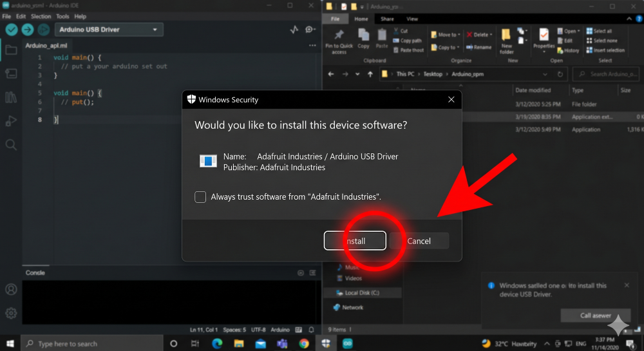Click the Up arrow in File Explorer navigation
The height and width of the screenshot is (351, 644).
(370, 74)
